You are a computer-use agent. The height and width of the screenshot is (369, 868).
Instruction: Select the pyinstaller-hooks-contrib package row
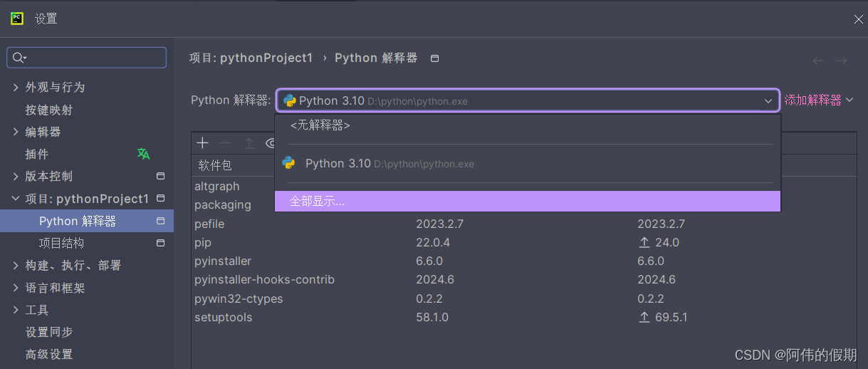523,279
